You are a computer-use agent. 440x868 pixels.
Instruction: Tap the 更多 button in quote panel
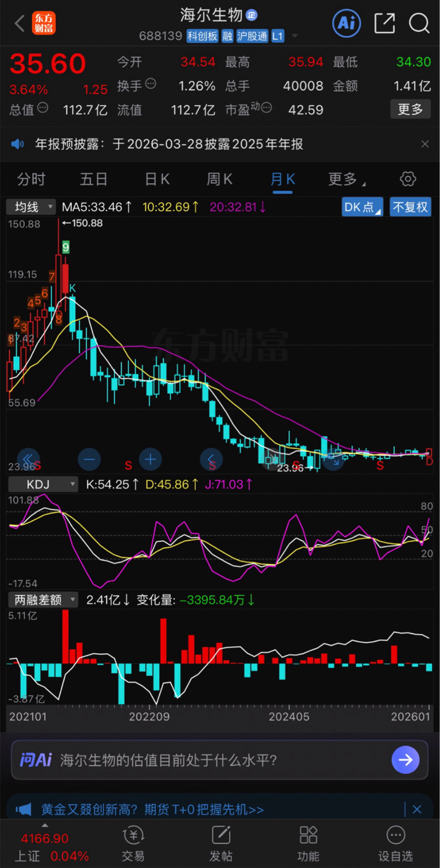click(410, 109)
